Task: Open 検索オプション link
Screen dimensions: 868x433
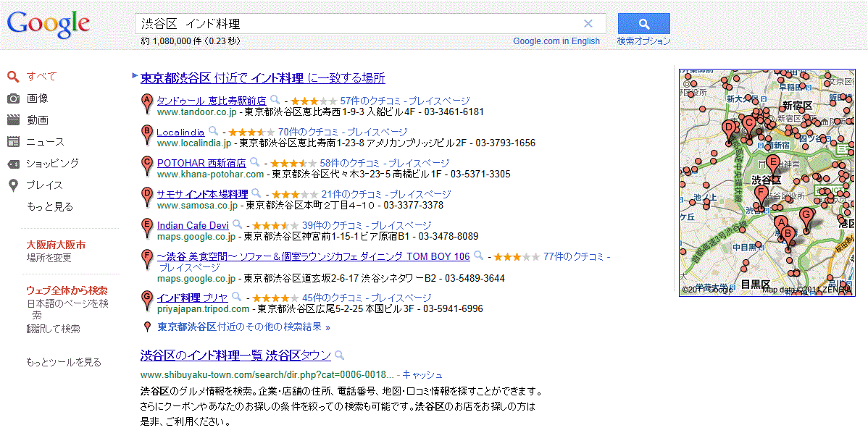Action: (x=644, y=41)
